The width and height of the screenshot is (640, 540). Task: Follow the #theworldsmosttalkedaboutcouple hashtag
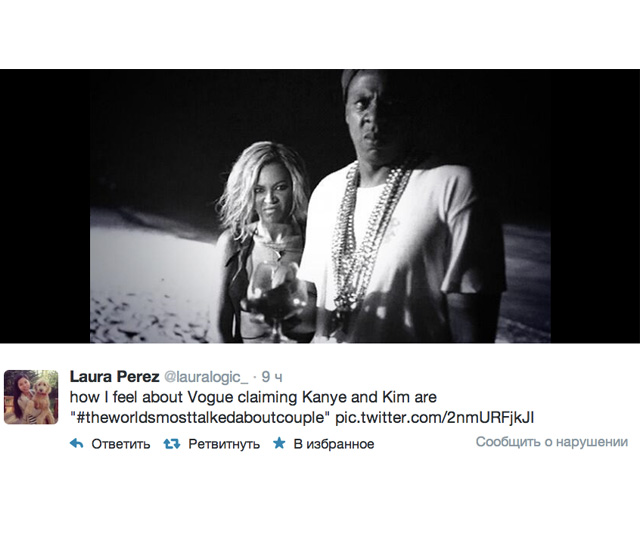pos(200,418)
